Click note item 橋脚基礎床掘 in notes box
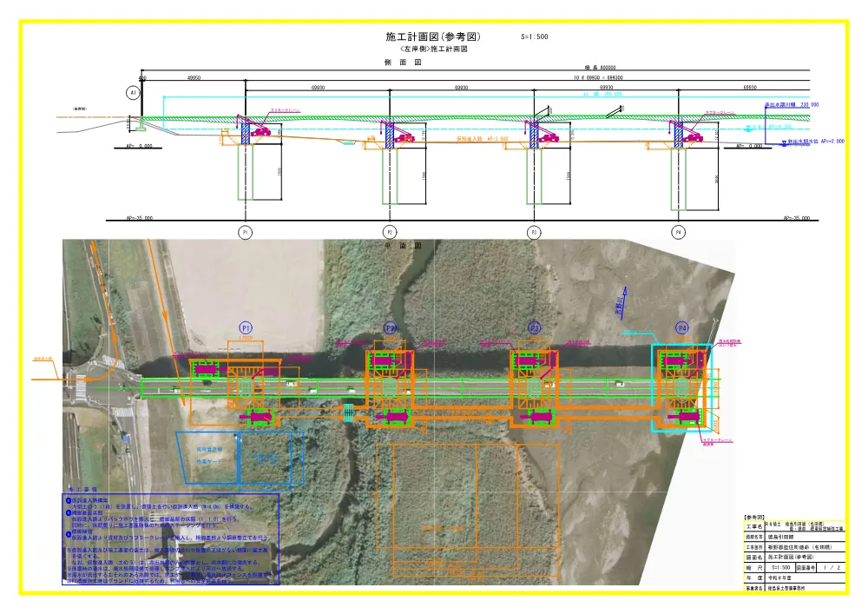868x614 pixels. pyautogui.click(x=87, y=512)
